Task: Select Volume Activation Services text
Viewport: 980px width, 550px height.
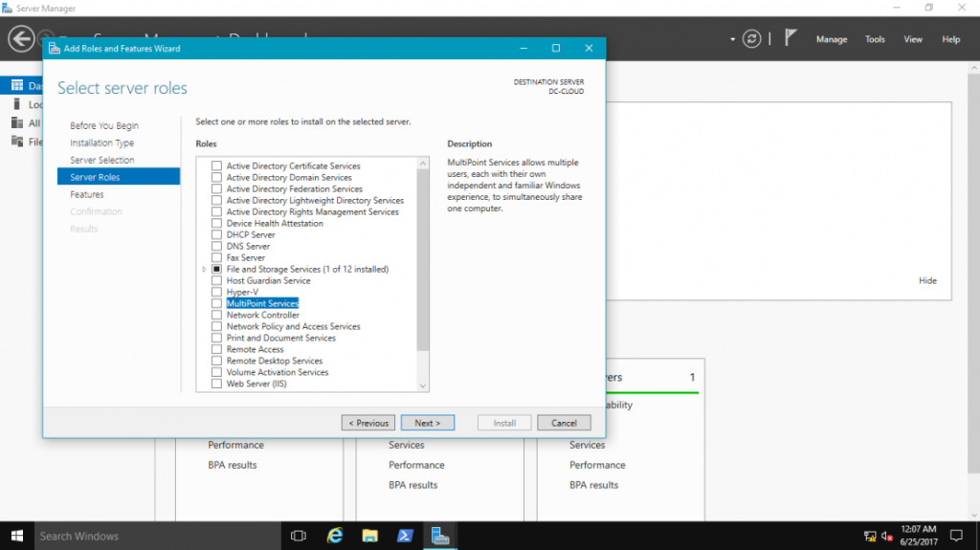Action: 277,372
